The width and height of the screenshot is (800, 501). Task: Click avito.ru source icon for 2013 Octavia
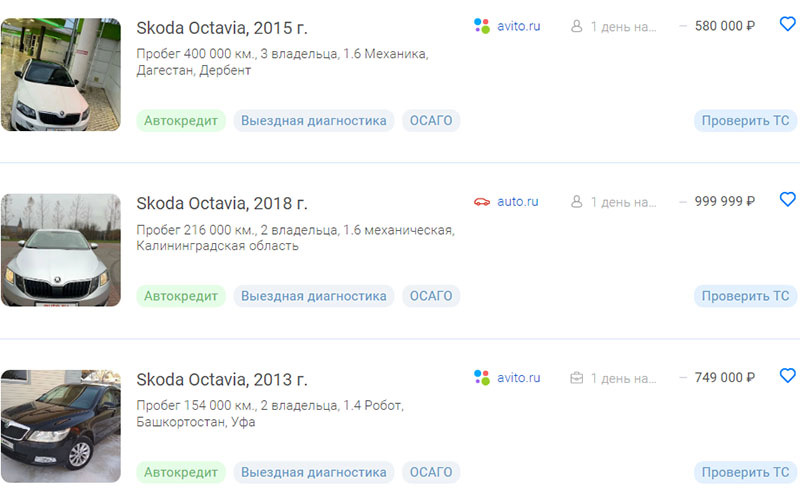pos(482,378)
